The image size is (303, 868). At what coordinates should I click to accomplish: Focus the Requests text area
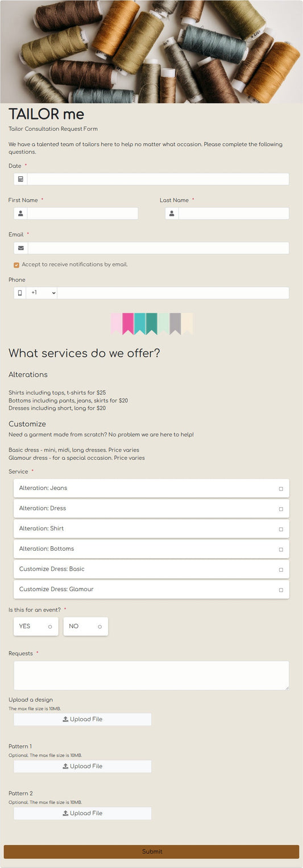tap(151, 675)
